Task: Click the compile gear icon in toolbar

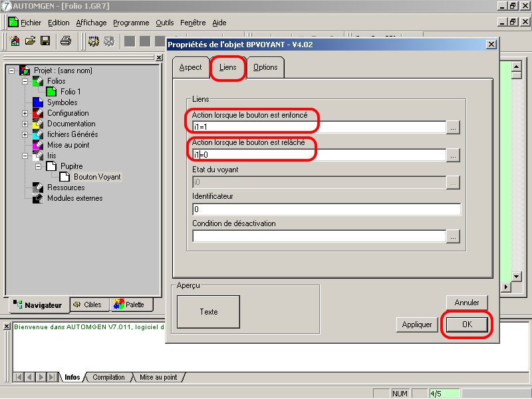Action: pyautogui.click(x=94, y=41)
